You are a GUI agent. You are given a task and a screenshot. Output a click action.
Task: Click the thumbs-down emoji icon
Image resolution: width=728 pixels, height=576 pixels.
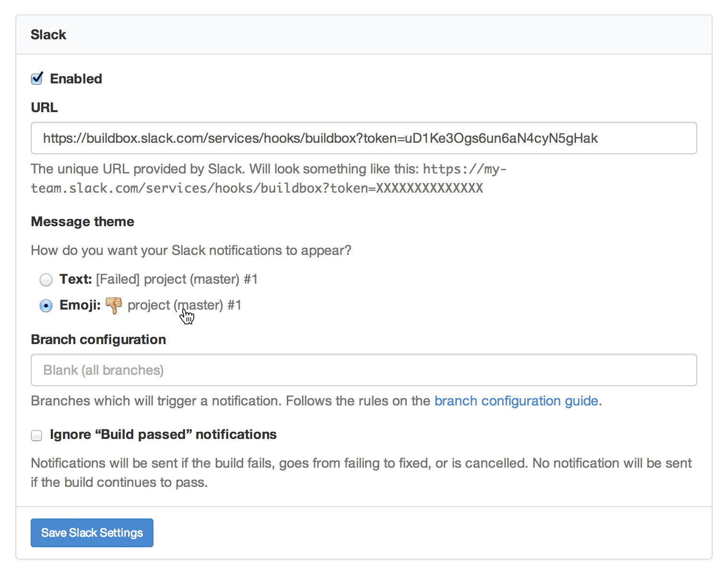(114, 305)
